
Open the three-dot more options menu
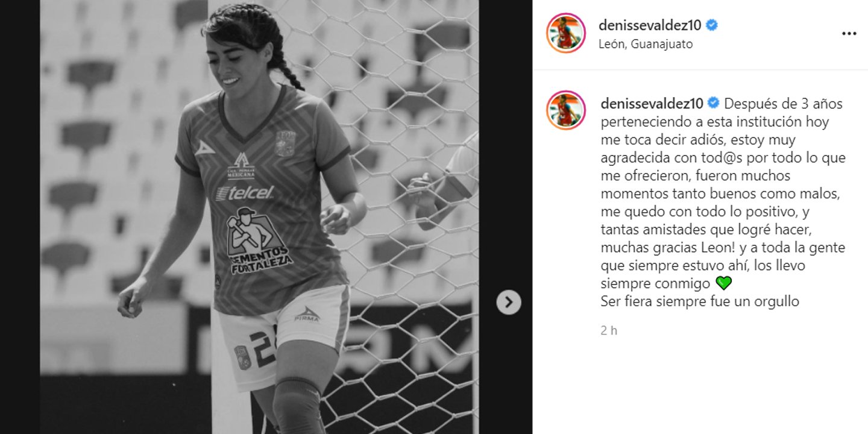(849, 34)
